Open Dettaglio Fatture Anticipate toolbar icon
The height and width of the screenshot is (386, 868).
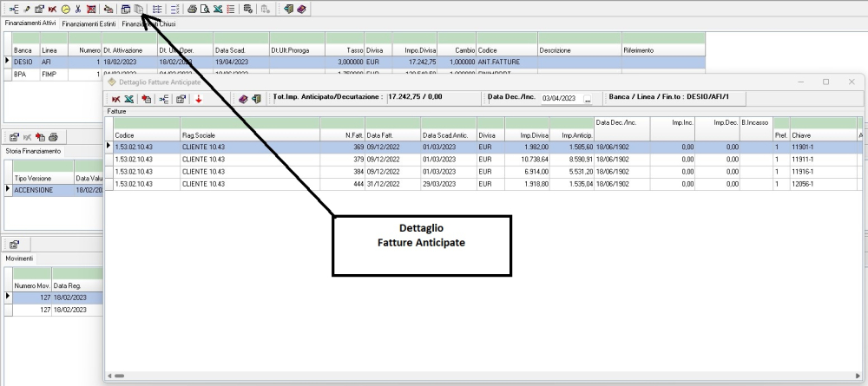point(139,8)
